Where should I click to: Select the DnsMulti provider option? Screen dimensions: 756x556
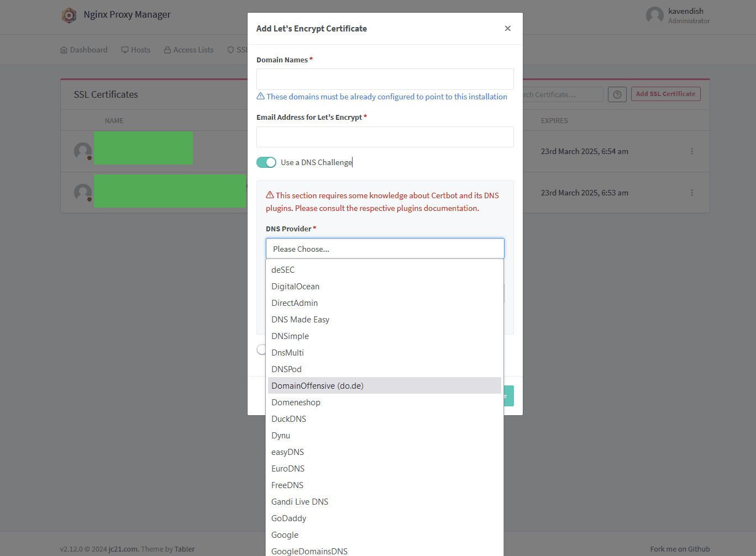pyautogui.click(x=385, y=353)
